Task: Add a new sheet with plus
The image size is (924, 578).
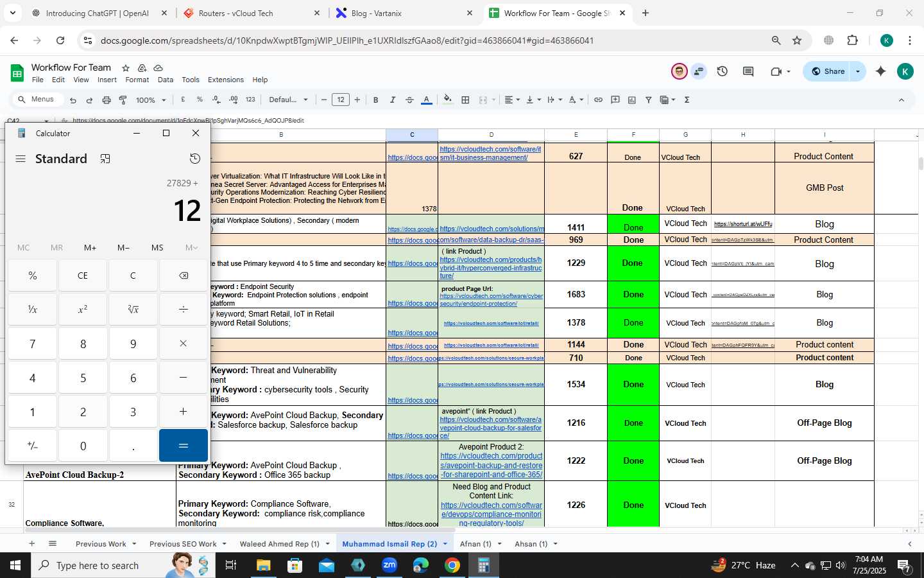Action: tap(31, 543)
